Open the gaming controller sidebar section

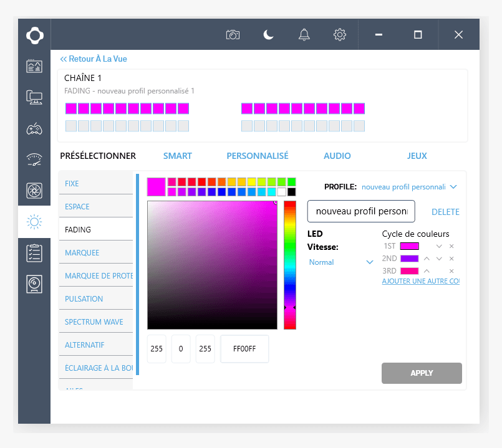(34, 129)
